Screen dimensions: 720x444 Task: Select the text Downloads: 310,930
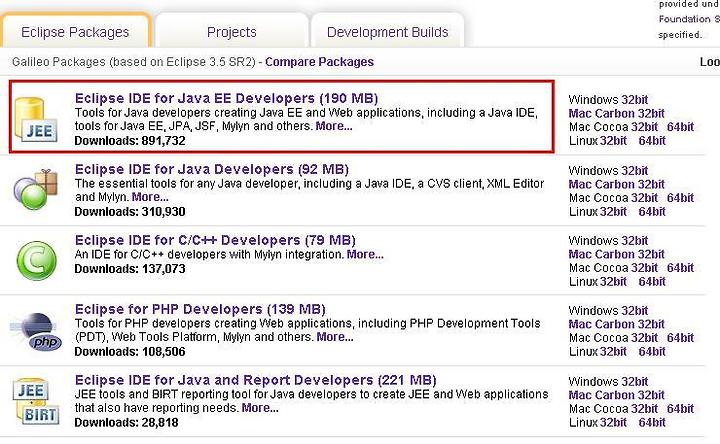pos(130,212)
